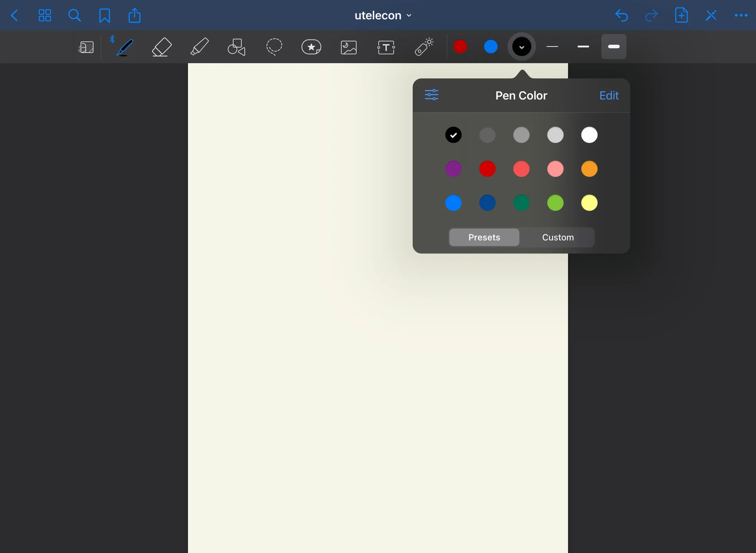756x553 pixels.
Task: Select the Highlighter tool
Action: (199, 47)
